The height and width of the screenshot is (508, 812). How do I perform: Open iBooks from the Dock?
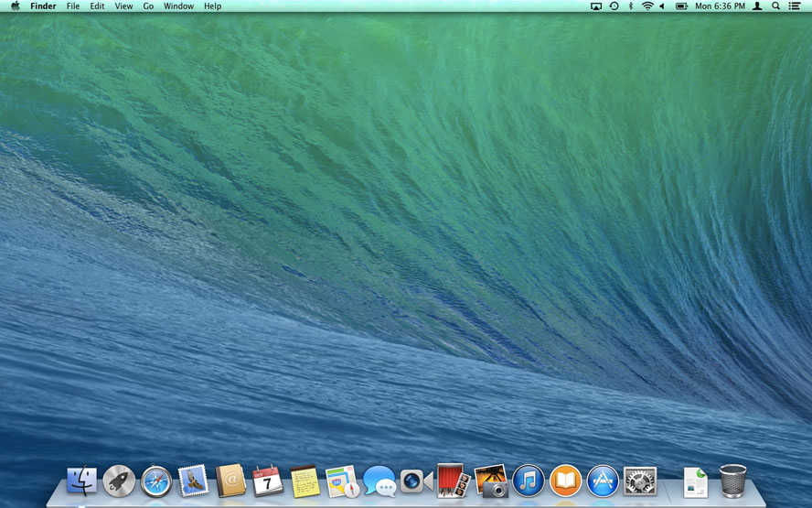point(566,480)
